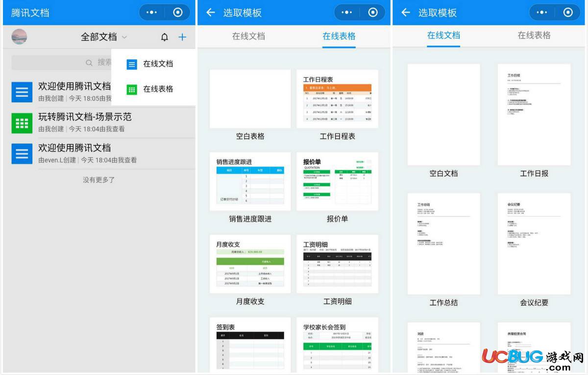Click 选取模板 title in right panel
588x375 pixels.
(437, 13)
